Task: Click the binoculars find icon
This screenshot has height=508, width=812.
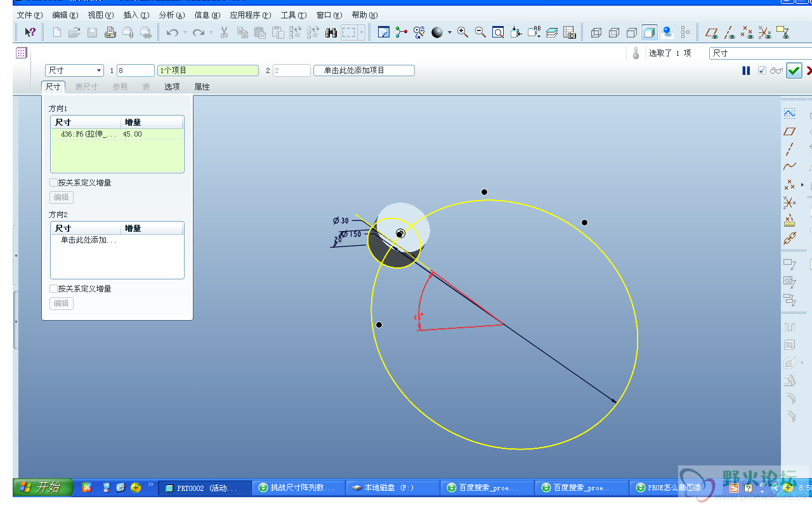Action: [x=331, y=32]
